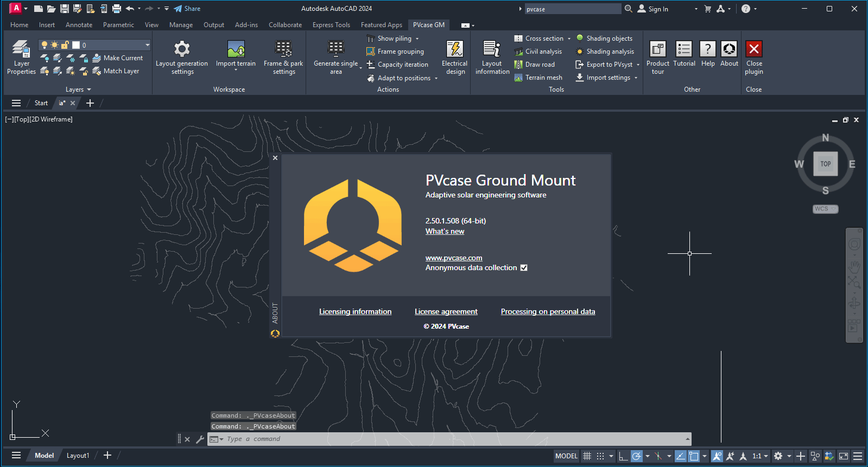Open the What's new link
868x467 pixels.
(x=445, y=231)
